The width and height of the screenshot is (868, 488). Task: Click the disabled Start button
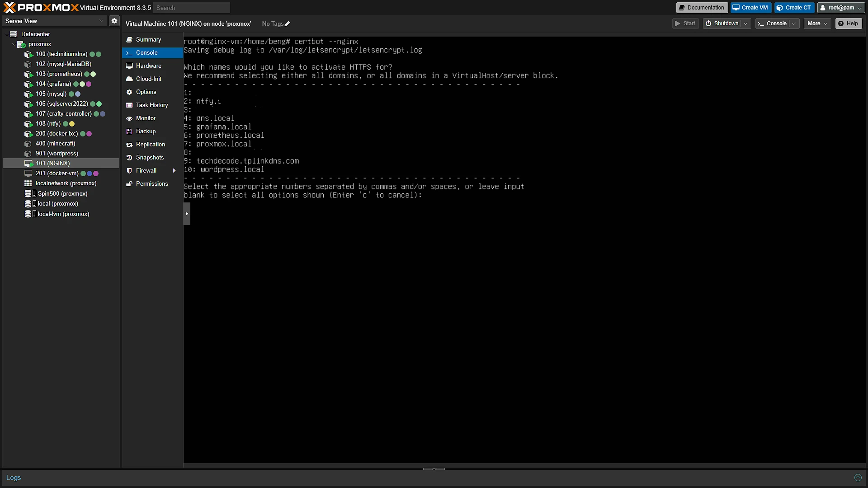pos(685,23)
